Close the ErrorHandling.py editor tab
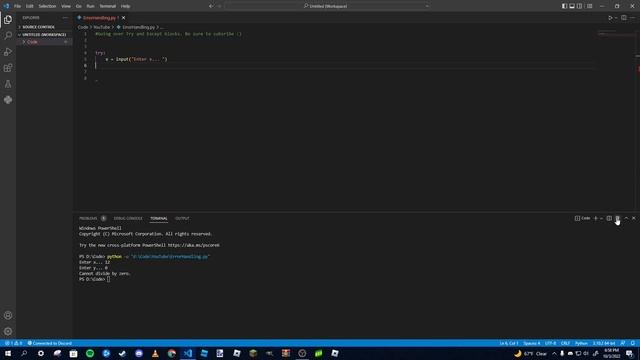This screenshot has width=640, height=360. (123, 18)
